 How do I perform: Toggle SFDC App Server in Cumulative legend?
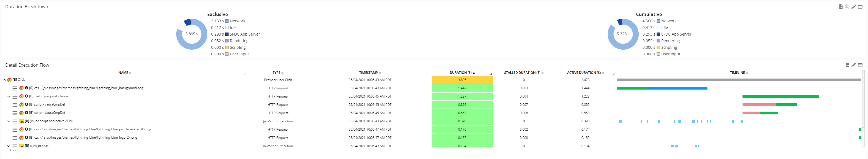(676, 34)
